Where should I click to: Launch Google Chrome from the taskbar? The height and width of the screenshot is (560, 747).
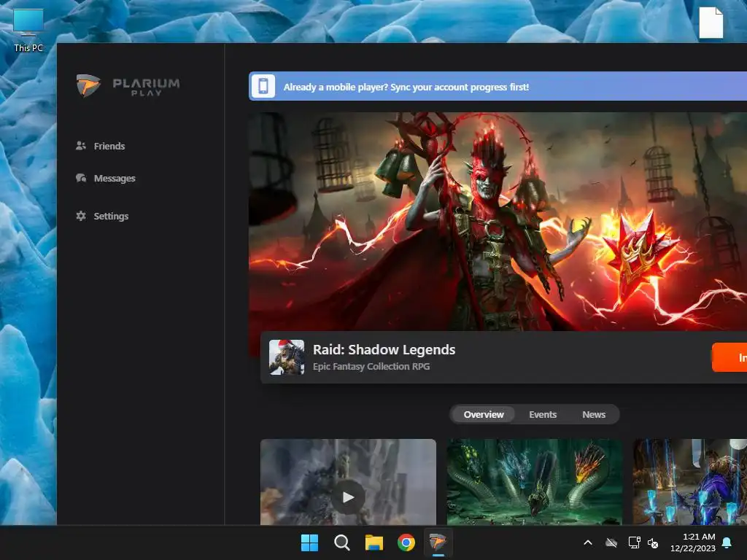[x=406, y=542]
